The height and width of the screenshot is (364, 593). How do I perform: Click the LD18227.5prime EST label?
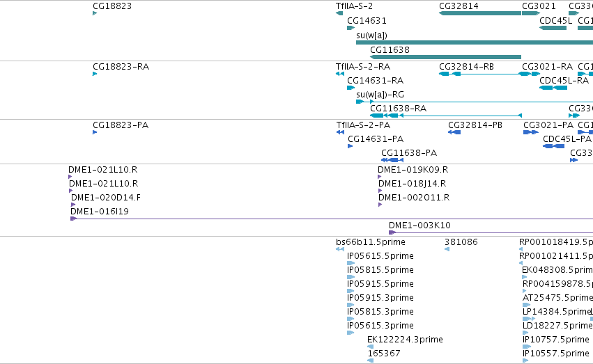(557, 326)
